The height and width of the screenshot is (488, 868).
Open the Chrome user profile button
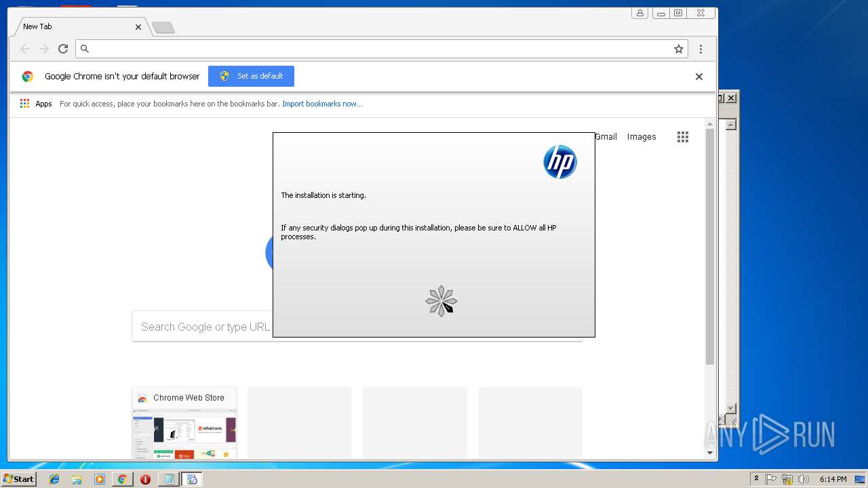pyautogui.click(x=639, y=13)
